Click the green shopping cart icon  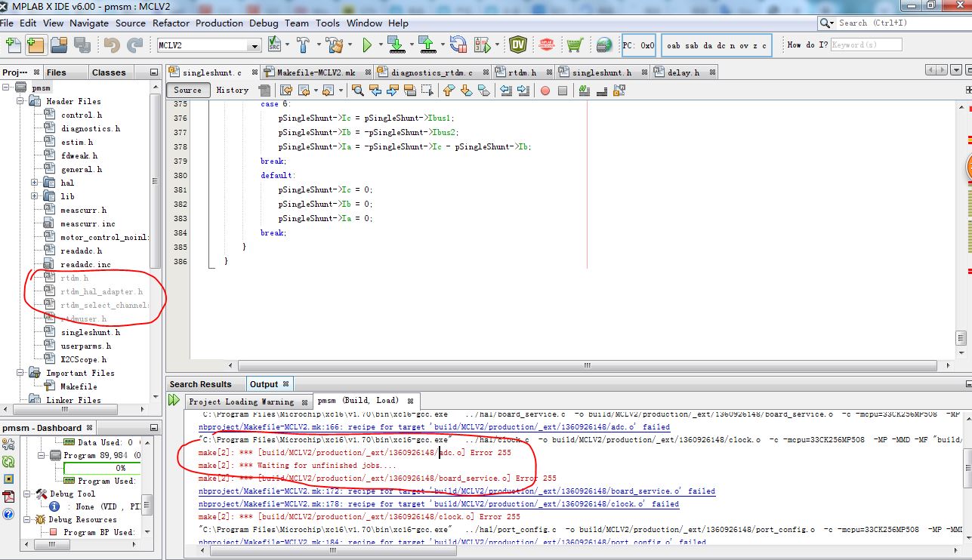tap(575, 45)
